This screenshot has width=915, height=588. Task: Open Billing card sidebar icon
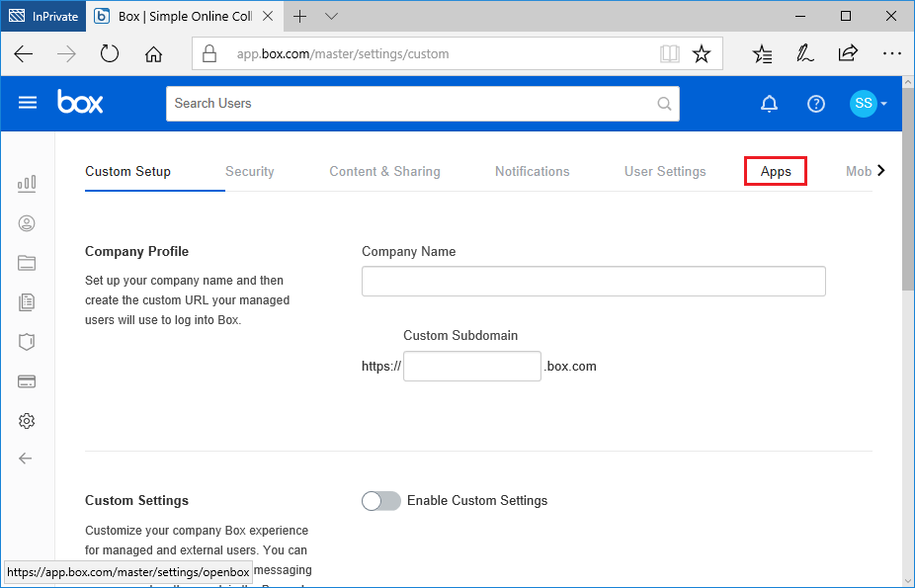tap(27, 381)
